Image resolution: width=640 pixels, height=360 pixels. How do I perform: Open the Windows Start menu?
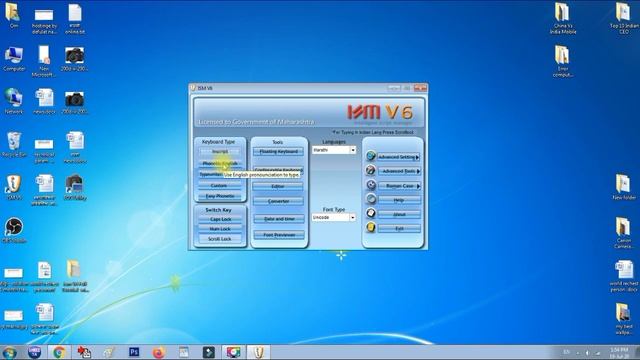(10, 352)
